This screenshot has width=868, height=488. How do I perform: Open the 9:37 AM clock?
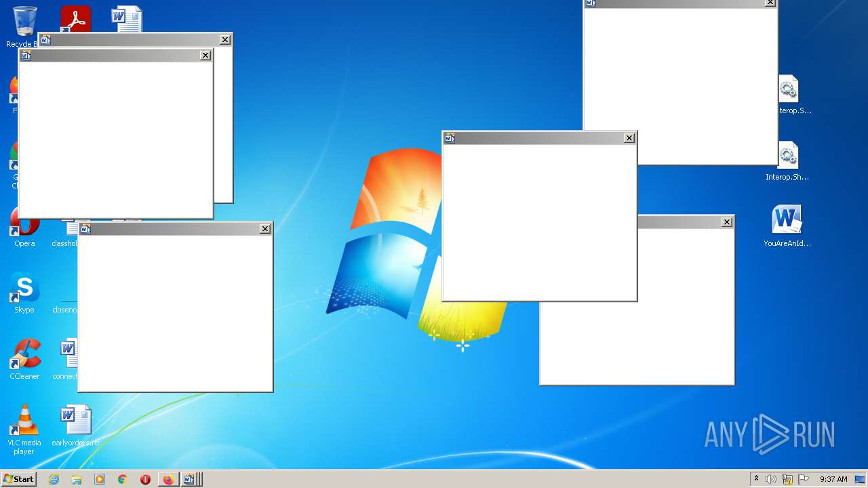point(833,479)
